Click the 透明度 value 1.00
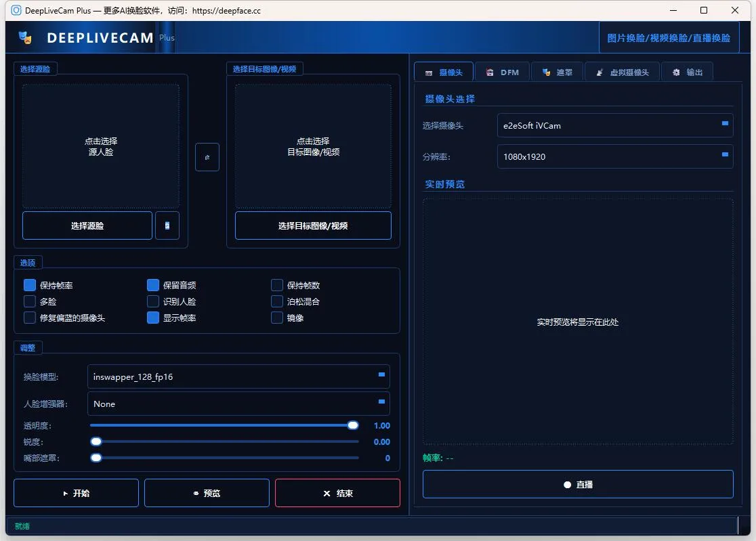The width and height of the screenshot is (756, 541). point(382,425)
